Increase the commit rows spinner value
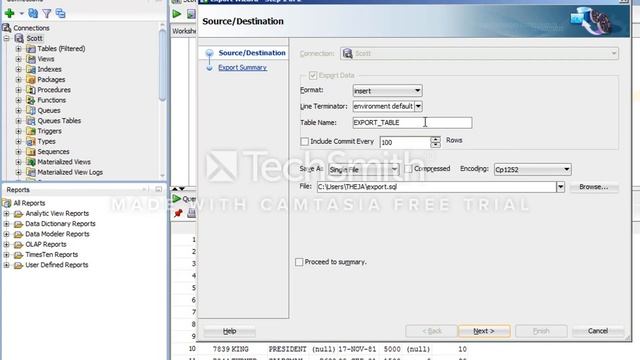 click(436, 139)
